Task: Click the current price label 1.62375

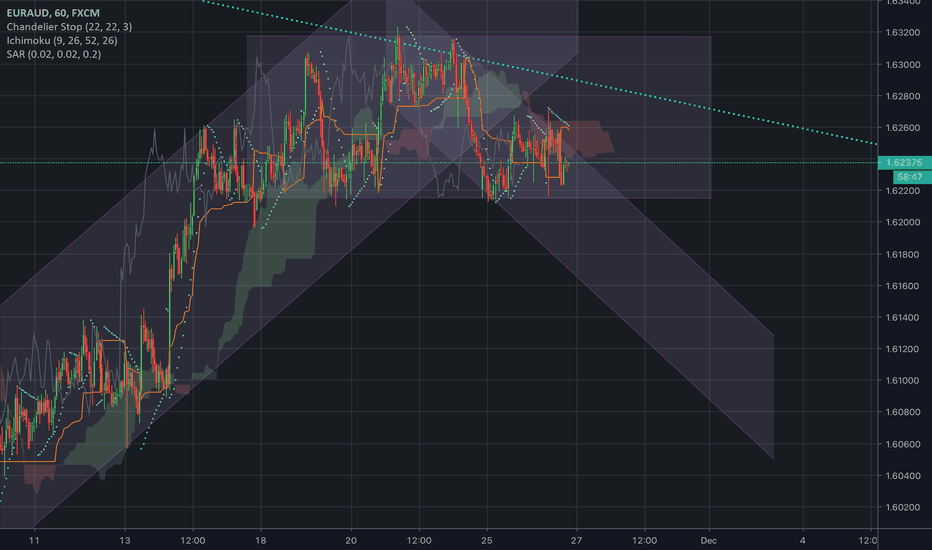Action: [x=904, y=162]
